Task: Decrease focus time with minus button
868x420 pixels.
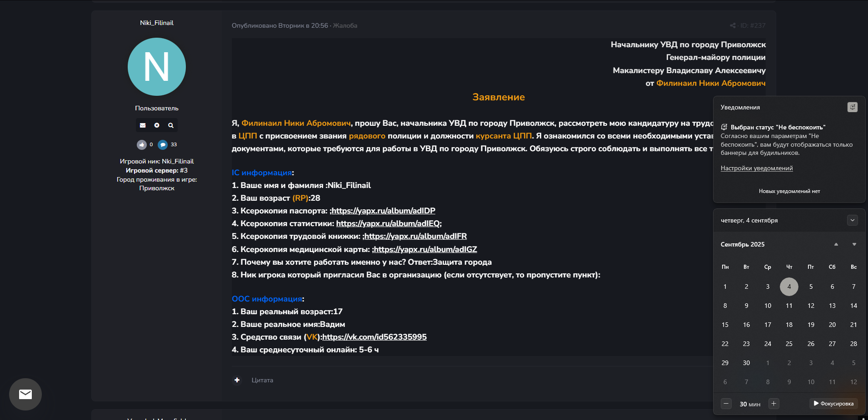Action: 726,404
